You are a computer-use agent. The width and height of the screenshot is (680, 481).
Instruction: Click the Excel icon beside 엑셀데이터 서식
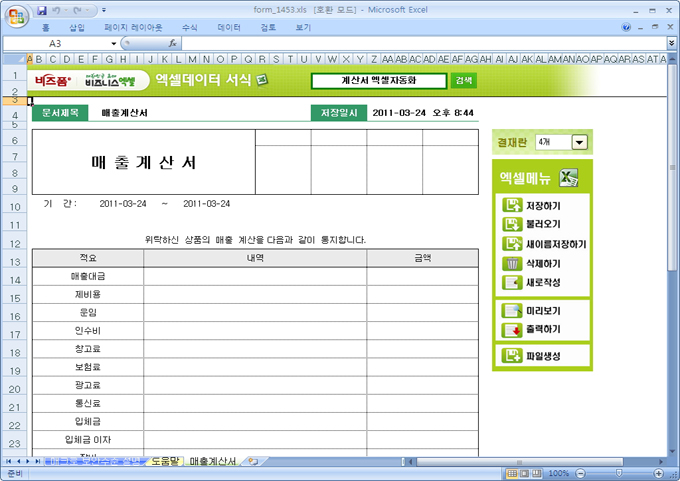262,80
